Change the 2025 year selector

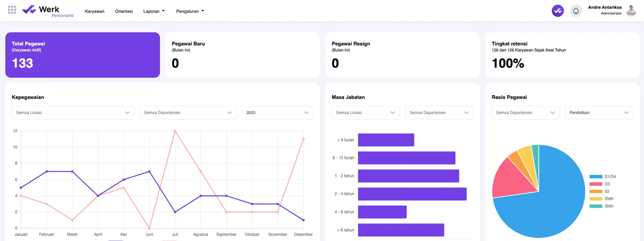(277, 113)
